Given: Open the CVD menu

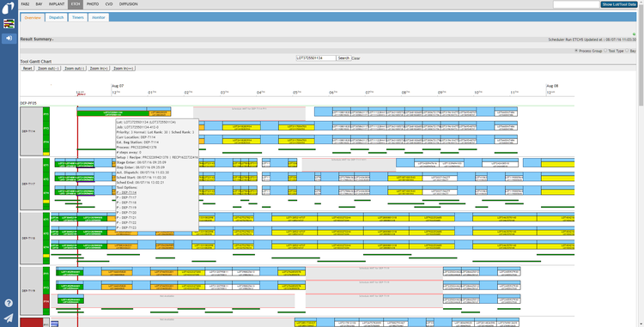Looking at the screenshot, I should click(109, 4).
